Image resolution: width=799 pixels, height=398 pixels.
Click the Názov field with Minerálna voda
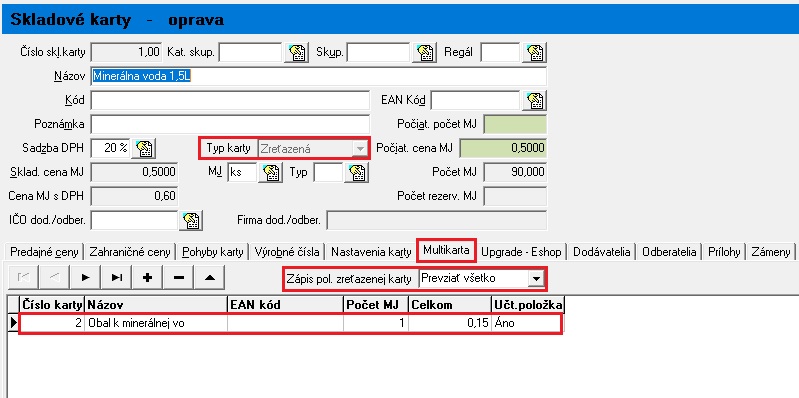[x=318, y=76]
